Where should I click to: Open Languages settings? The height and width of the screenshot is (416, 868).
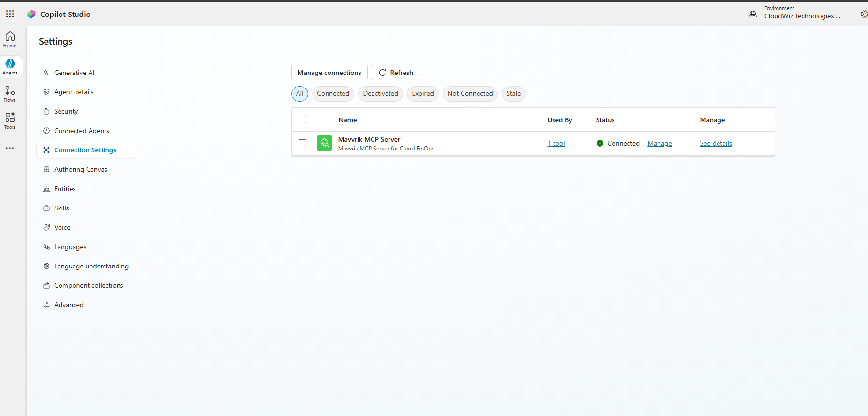tap(86, 247)
